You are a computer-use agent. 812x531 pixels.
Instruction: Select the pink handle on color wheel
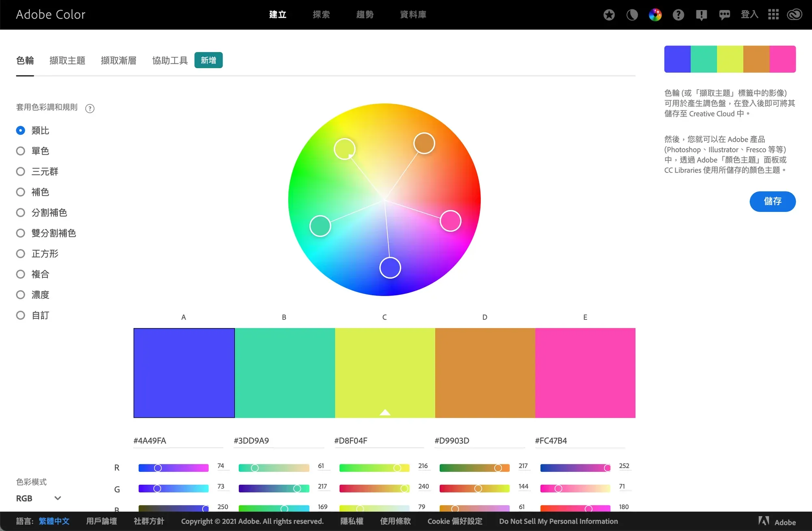(x=451, y=221)
